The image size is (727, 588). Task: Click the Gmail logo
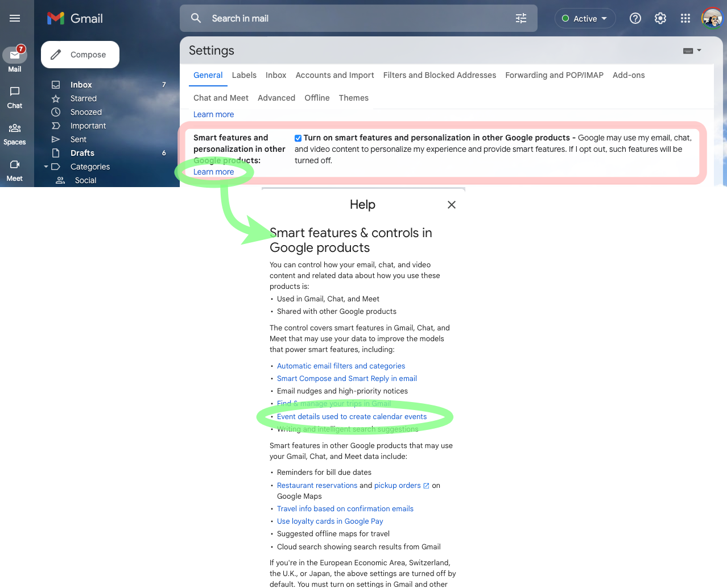click(x=75, y=18)
